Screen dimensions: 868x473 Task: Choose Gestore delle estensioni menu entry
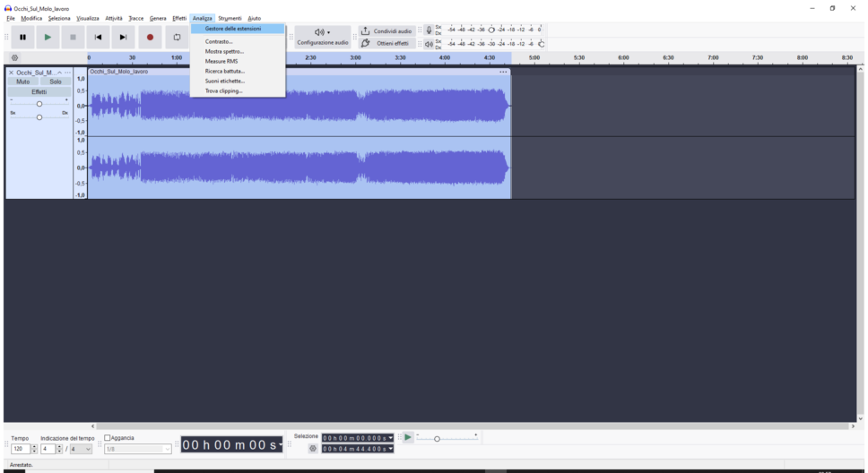coord(238,29)
